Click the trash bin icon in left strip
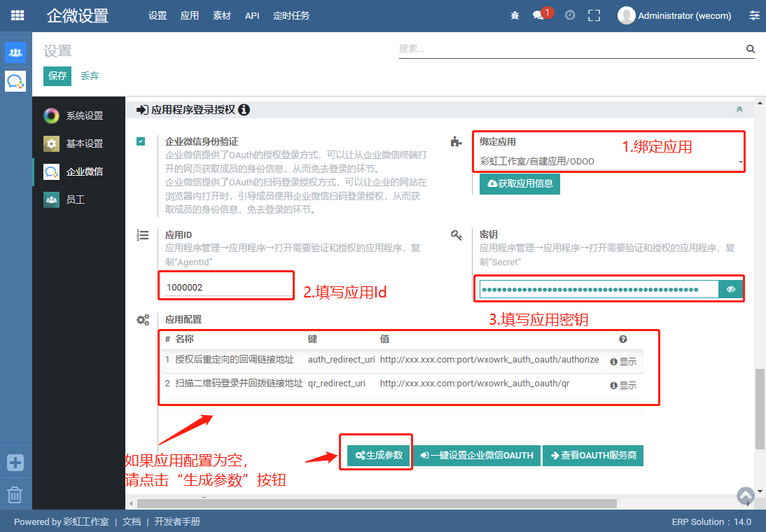 [15, 494]
